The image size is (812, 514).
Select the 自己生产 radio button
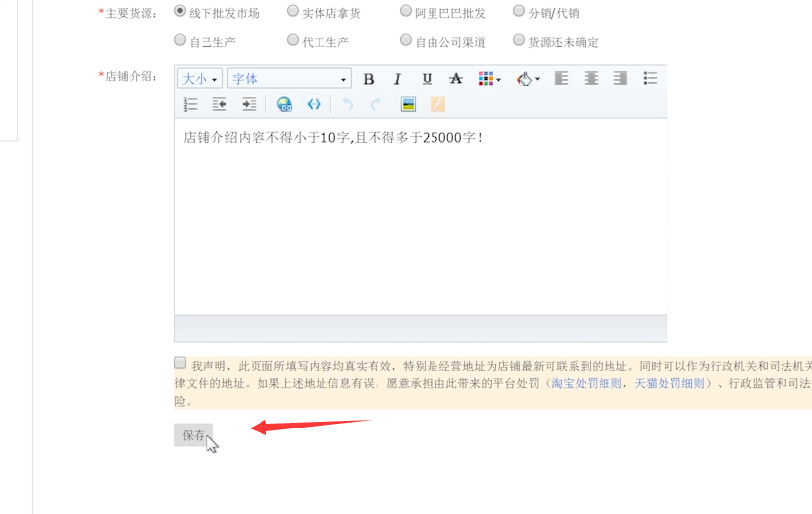pyautogui.click(x=180, y=41)
